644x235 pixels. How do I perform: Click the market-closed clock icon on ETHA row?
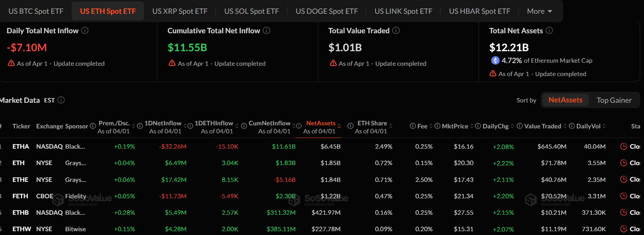tap(623, 146)
